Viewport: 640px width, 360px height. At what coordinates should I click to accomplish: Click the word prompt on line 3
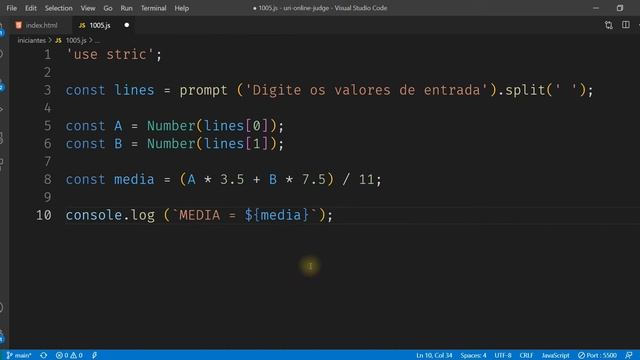click(203, 90)
